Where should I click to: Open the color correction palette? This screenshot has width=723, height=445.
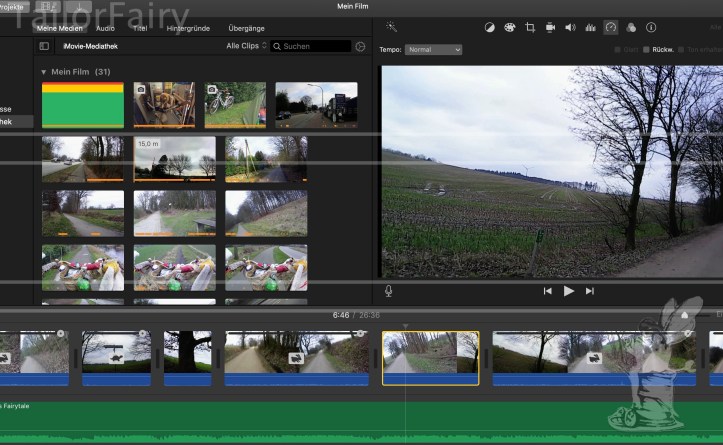pyautogui.click(x=510, y=27)
